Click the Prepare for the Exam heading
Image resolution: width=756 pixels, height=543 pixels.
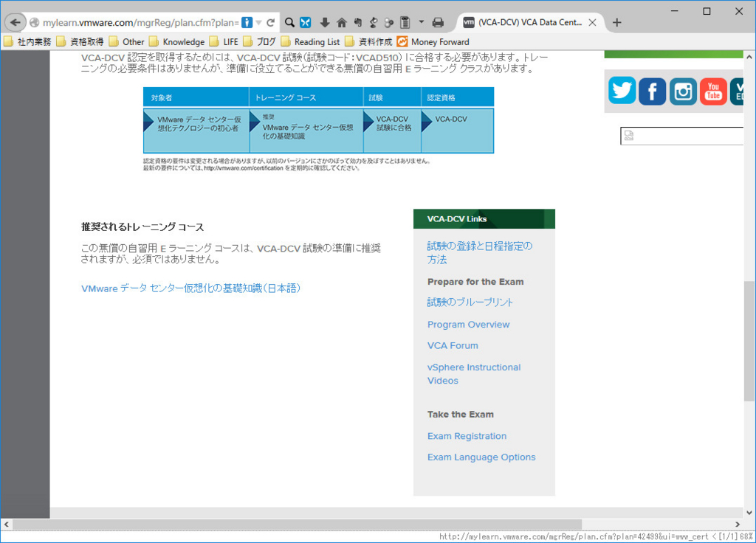point(475,282)
